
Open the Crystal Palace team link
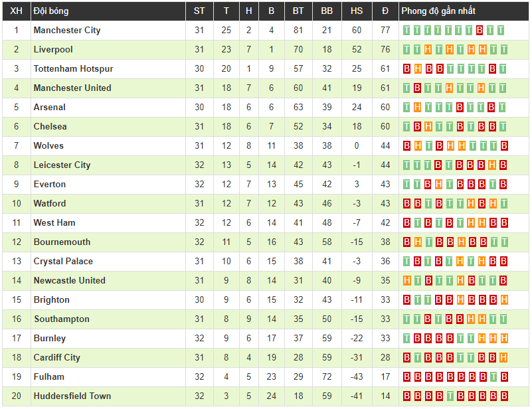pos(63,262)
